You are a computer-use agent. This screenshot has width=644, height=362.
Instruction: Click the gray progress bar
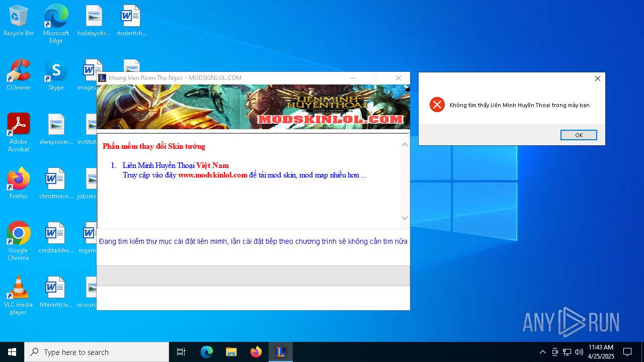click(253, 276)
